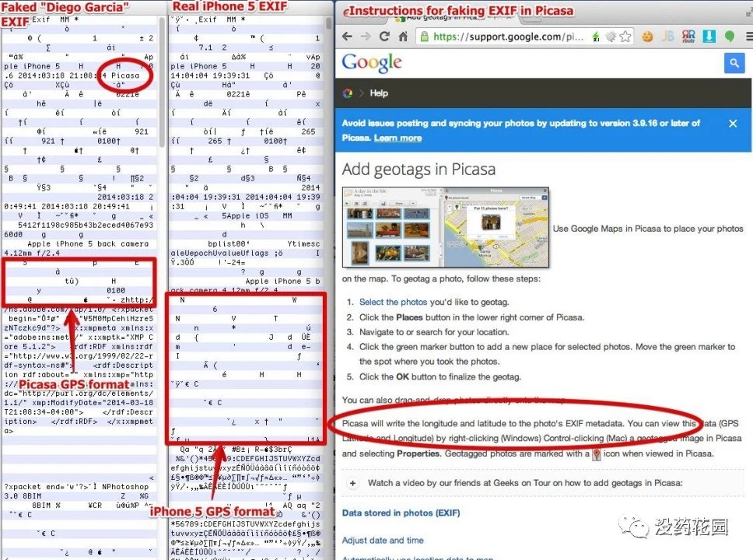Click the 'Click the OK button' instruction step
The image size is (753, 560).
tap(440, 377)
